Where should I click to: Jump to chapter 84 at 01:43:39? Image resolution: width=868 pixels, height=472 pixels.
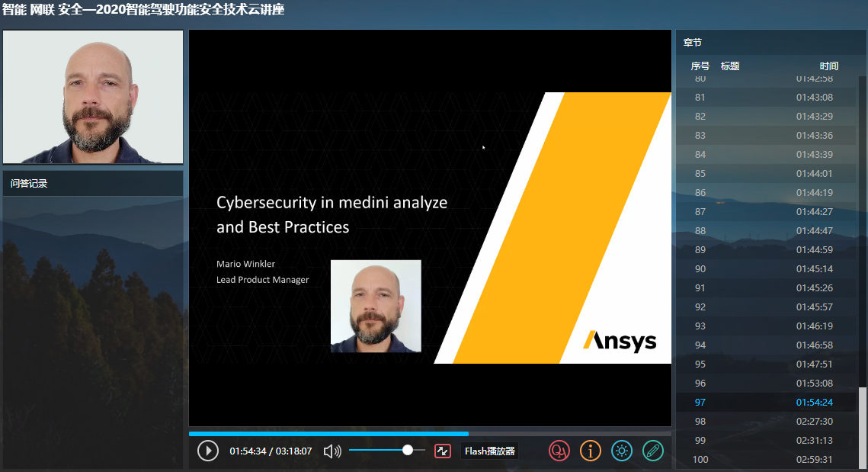767,155
